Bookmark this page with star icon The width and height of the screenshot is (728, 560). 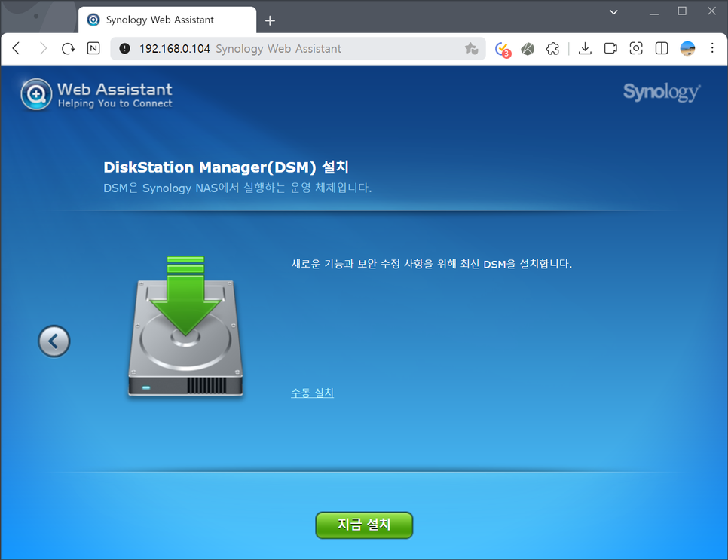pyautogui.click(x=471, y=48)
